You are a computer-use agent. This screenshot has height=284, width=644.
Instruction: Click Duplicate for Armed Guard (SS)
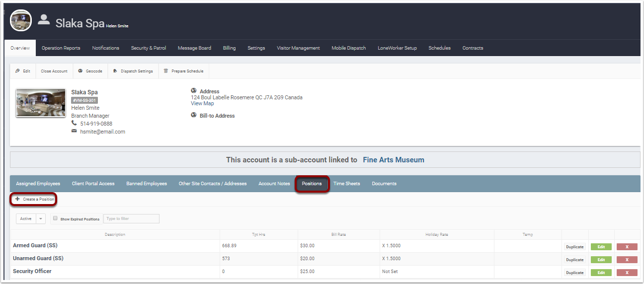tap(575, 247)
